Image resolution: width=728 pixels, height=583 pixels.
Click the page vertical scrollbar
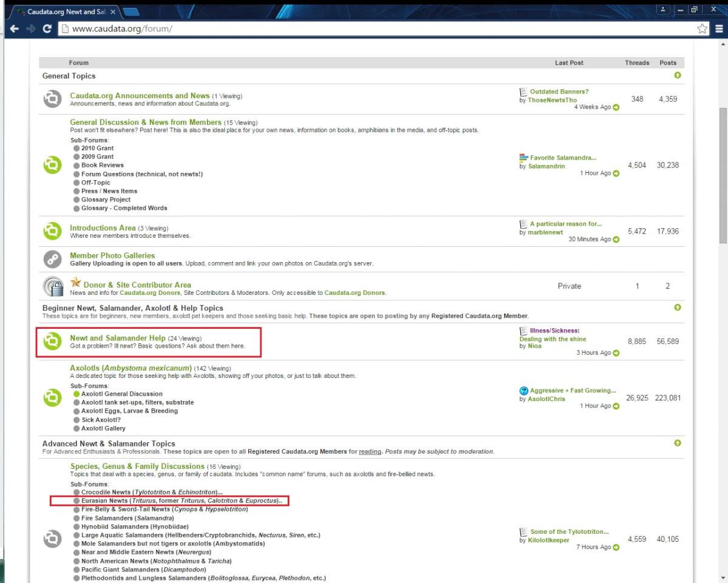[723, 175]
